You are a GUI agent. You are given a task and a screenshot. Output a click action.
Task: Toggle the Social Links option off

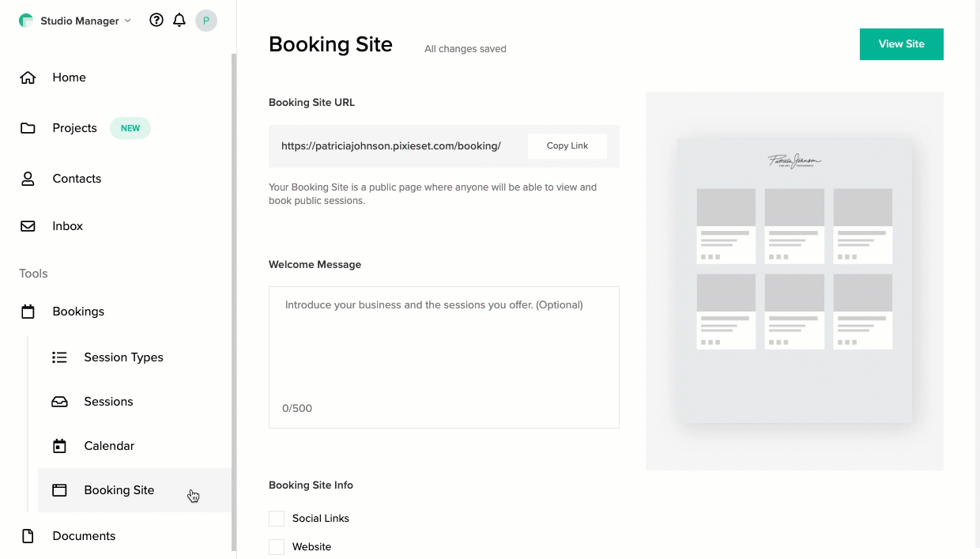pyautogui.click(x=276, y=518)
